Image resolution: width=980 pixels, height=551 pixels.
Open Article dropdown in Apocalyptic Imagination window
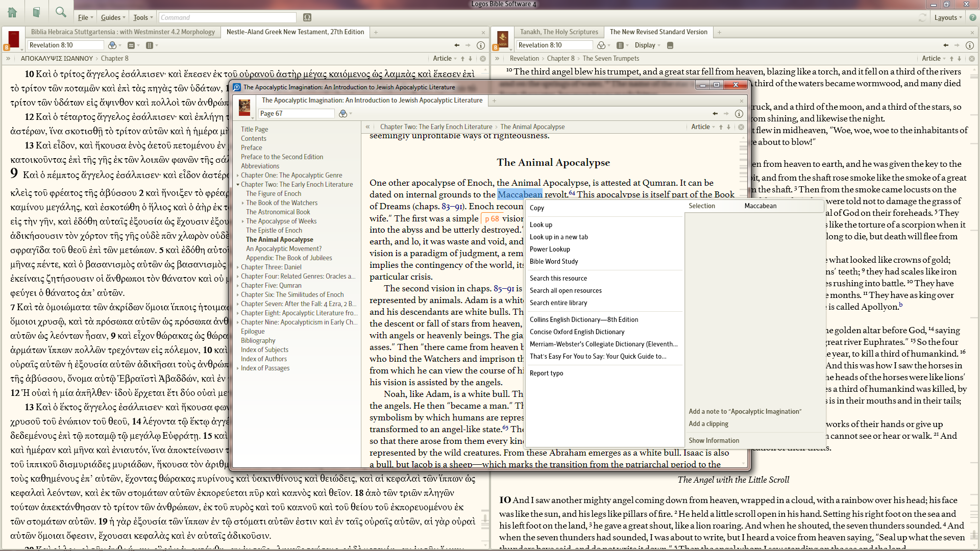coord(703,127)
